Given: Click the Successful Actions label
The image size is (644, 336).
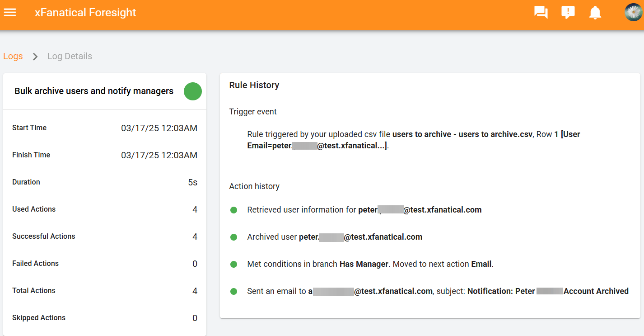Looking at the screenshot, I should (44, 237).
